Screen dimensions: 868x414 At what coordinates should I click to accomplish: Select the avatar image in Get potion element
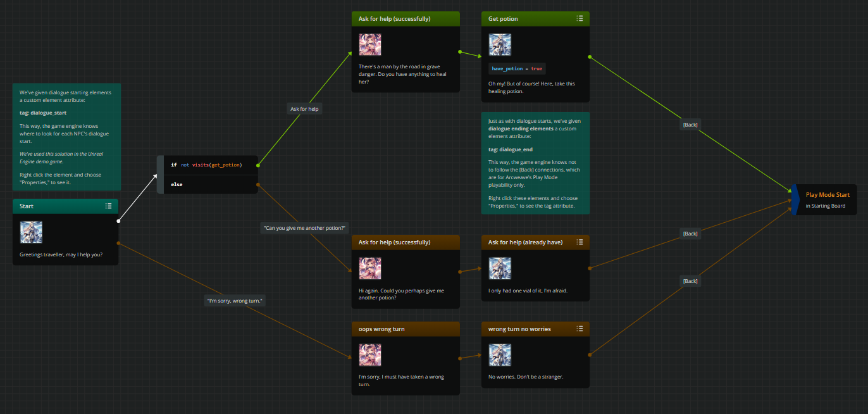coord(500,45)
